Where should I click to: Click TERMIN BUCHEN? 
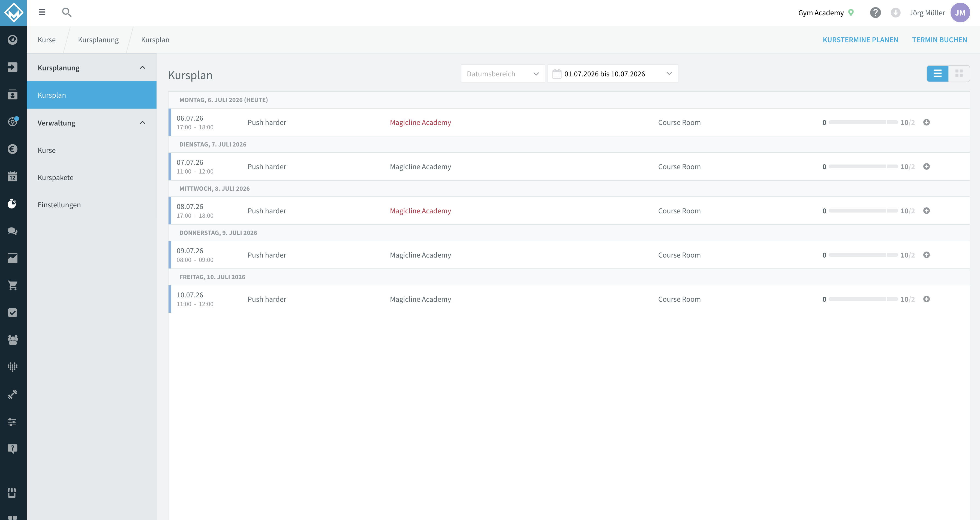click(x=939, y=40)
